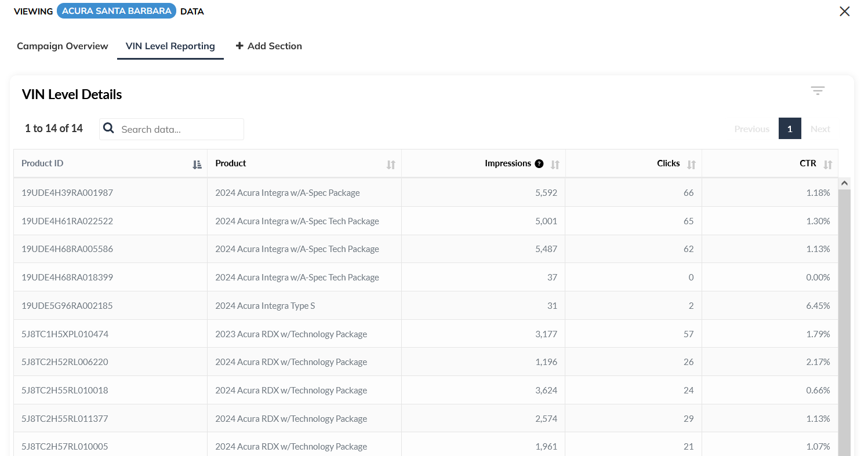
Task: Select row with VIN 19UDE4H39RA001987
Action: click(x=67, y=193)
